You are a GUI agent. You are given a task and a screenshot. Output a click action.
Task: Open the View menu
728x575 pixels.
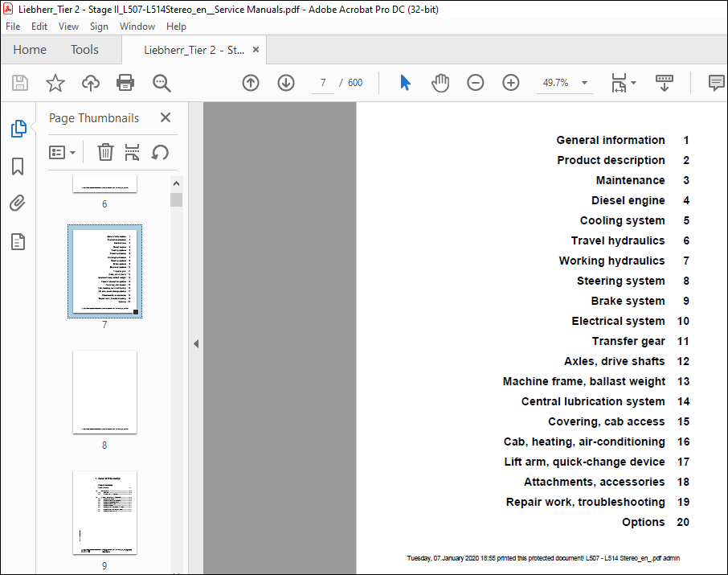pyautogui.click(x=69, y=27)
